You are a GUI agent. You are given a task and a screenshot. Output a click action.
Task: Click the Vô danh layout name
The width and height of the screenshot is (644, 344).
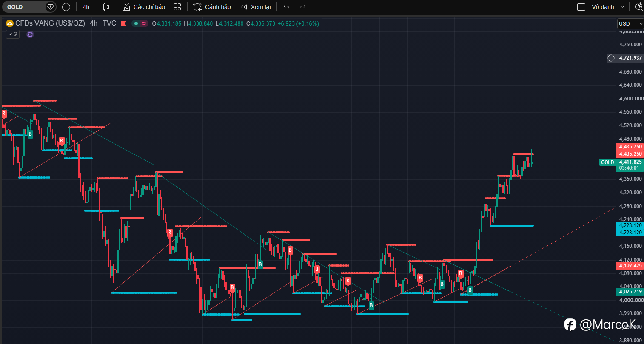[603, 7]
